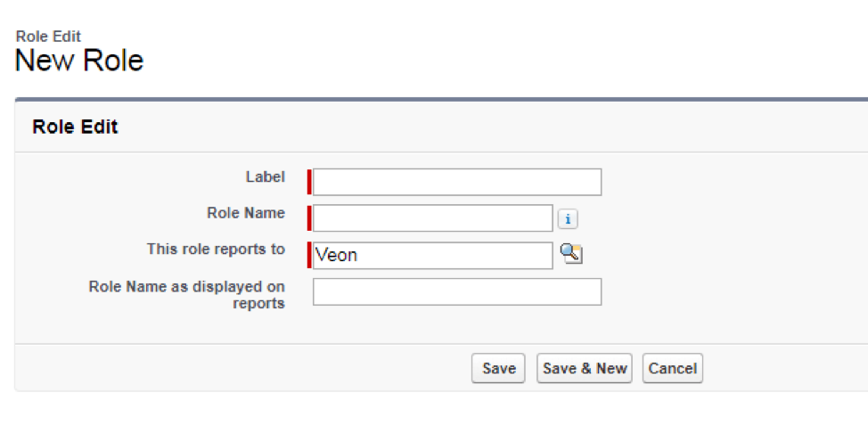The image size is (868, 434).
Task: Click small 'Role Edit' text above title
Action: point(48,37)
